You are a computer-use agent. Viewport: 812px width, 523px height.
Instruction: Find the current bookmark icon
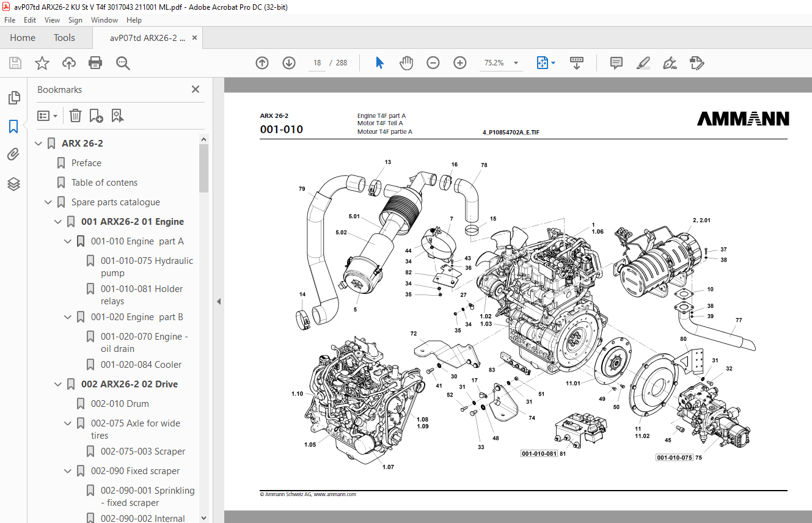[x=117, y=115]
